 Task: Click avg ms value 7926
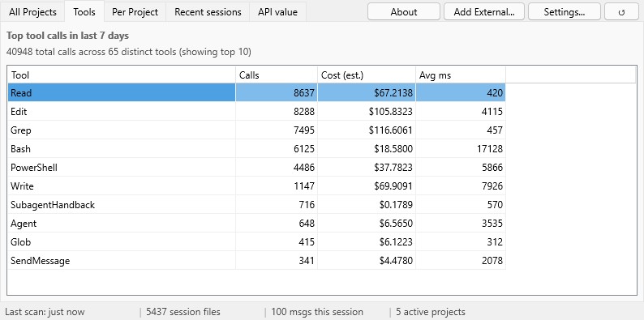(x=492, y=186)
